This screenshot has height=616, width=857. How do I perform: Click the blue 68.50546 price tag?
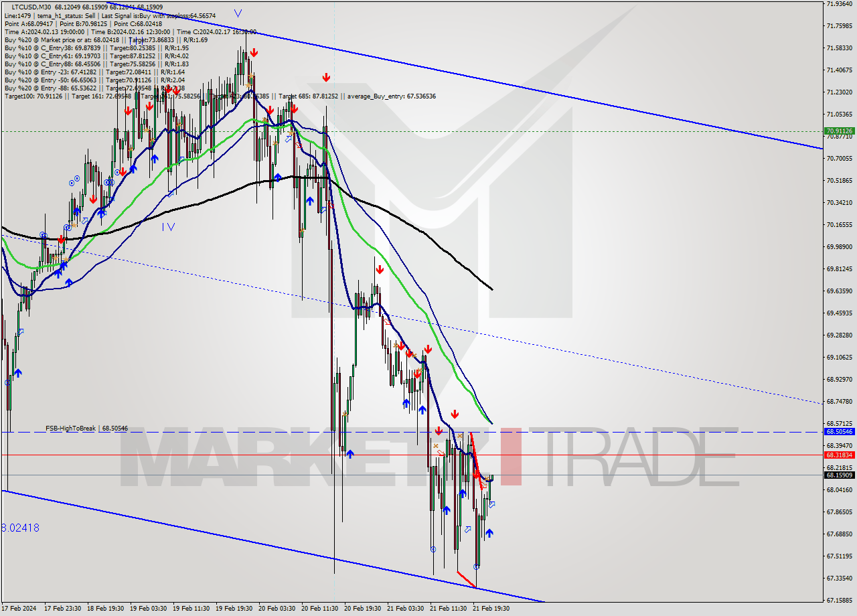(840, 432)
